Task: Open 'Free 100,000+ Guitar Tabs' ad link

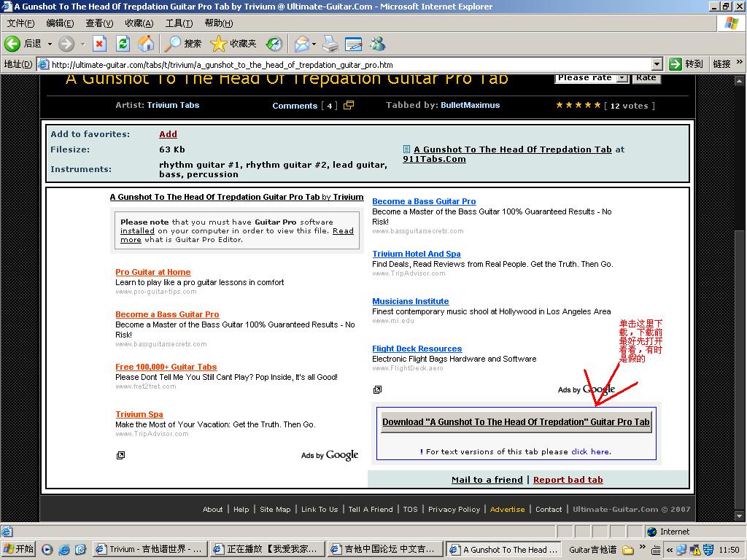Action: click(x=166, y=367)
